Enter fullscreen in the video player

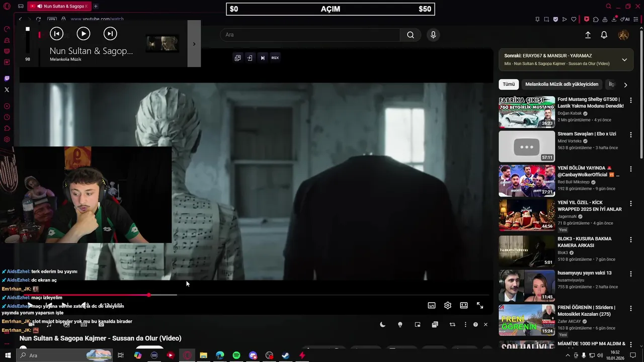pyautogui.click(x=480, y=305)
